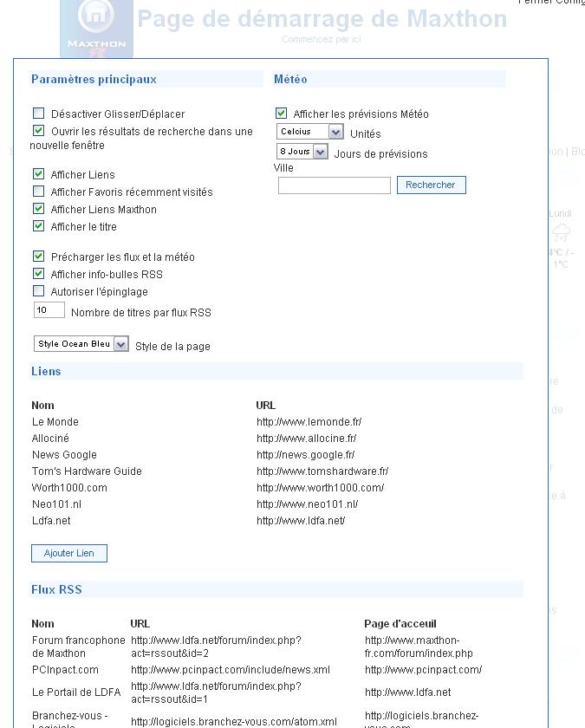Select the Le Monde link name
The height and width of the screenshot is (728, 585).
(55, 422)
